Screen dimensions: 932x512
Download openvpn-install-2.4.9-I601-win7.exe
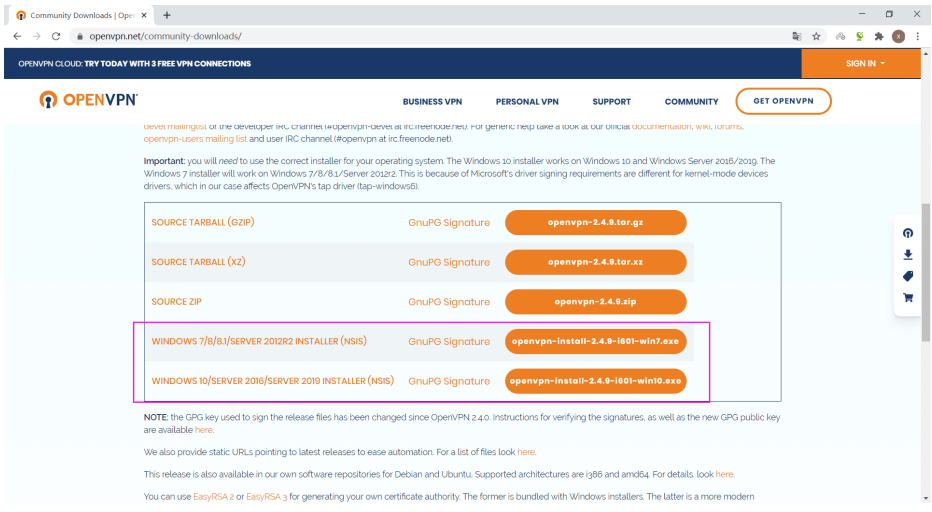tap(596, 341)
